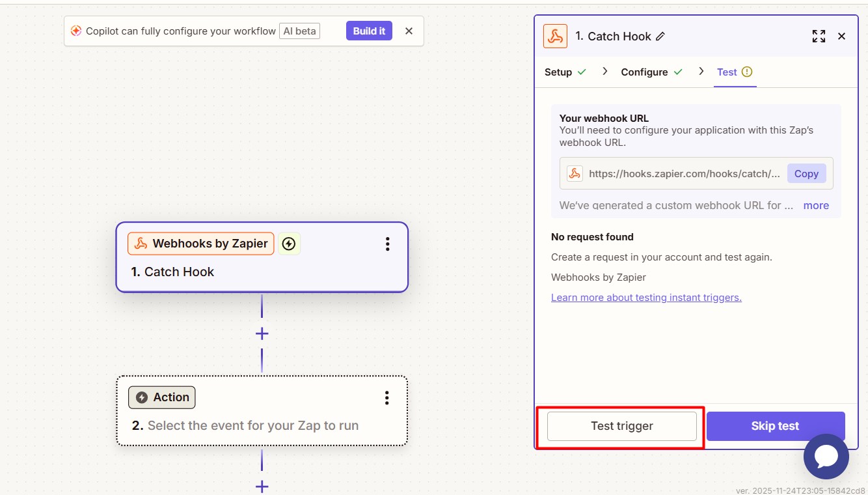Open the Test tab
Screen dimensions: 868x495
727,72
